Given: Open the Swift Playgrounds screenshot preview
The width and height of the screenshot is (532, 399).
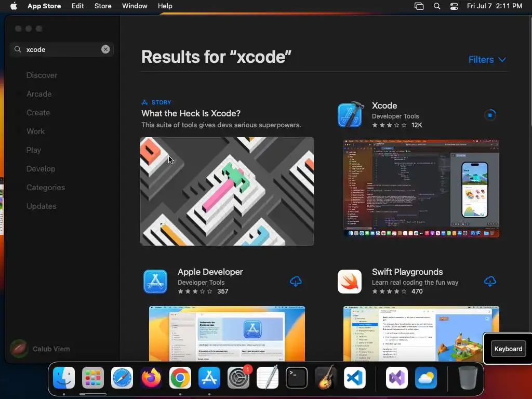Looking at the screenshot, I should pyautogui.click(x=421, y=334).
